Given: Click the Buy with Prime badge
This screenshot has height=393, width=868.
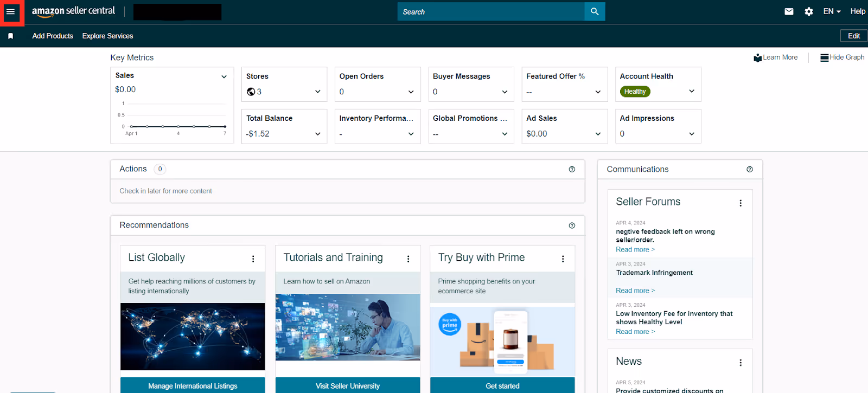Looking at the screenshot, I should (450, 324).
